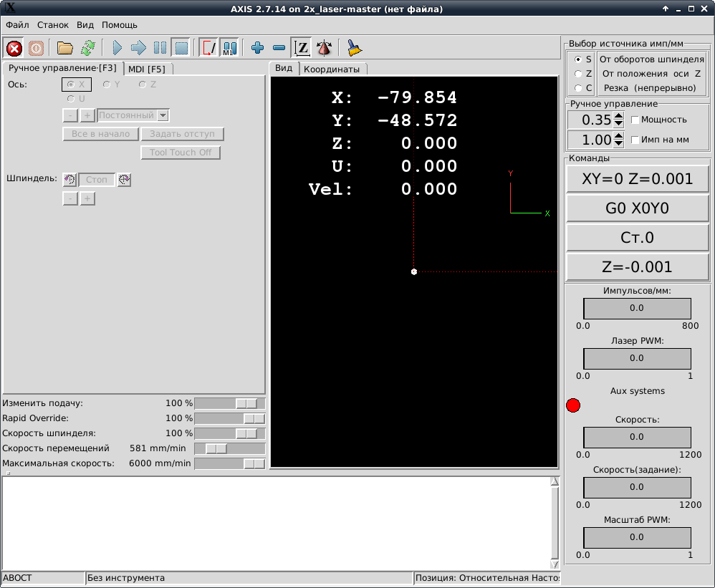Reload the current file with green arrows icon
Image resolution: width=715 pixels, height=588 pixels.
(x=87, y=48)
